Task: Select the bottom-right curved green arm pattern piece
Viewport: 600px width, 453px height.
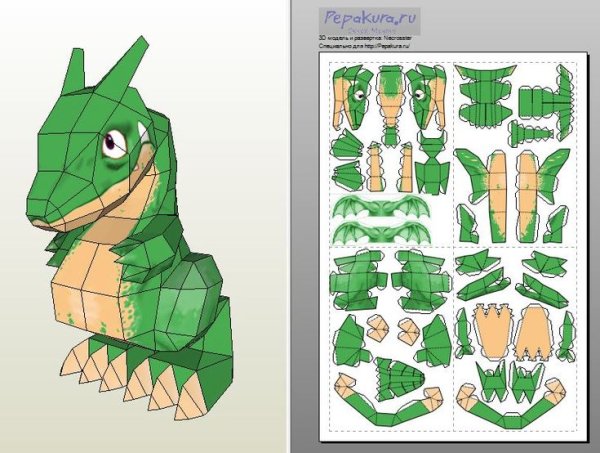Action: (x=512, y=404)
